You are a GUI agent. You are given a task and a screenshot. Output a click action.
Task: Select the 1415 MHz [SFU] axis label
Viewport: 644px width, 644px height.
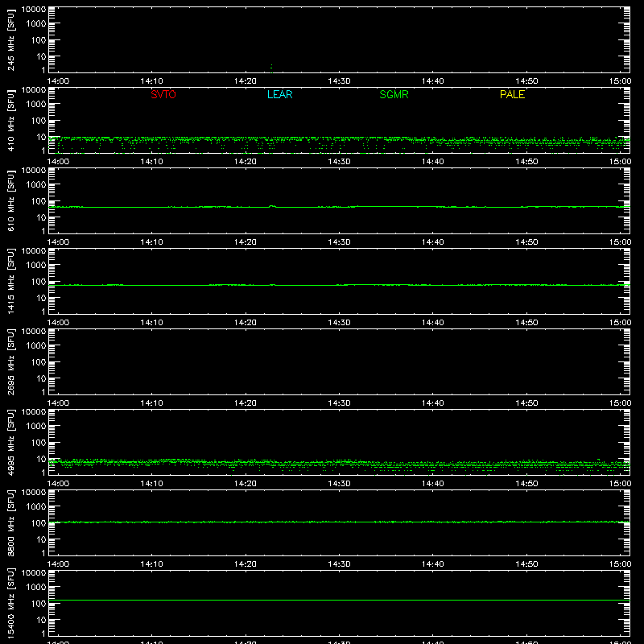11,281
